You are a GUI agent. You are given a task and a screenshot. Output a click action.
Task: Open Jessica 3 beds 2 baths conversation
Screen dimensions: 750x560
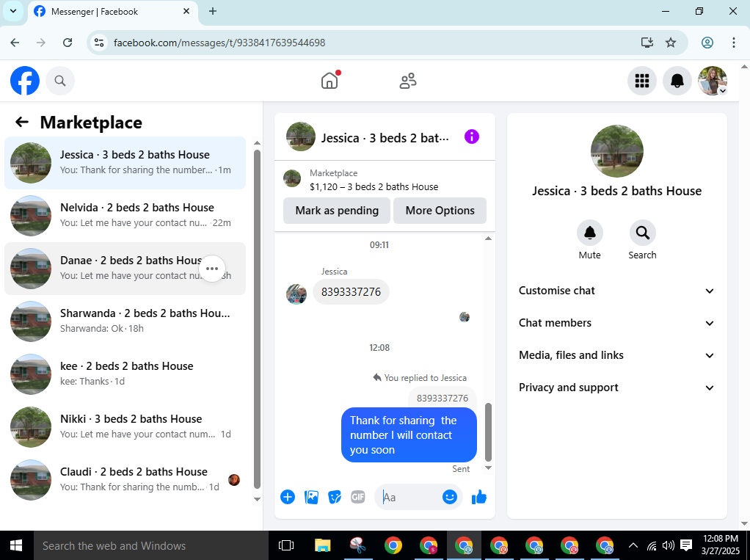(x=125, y=163)
